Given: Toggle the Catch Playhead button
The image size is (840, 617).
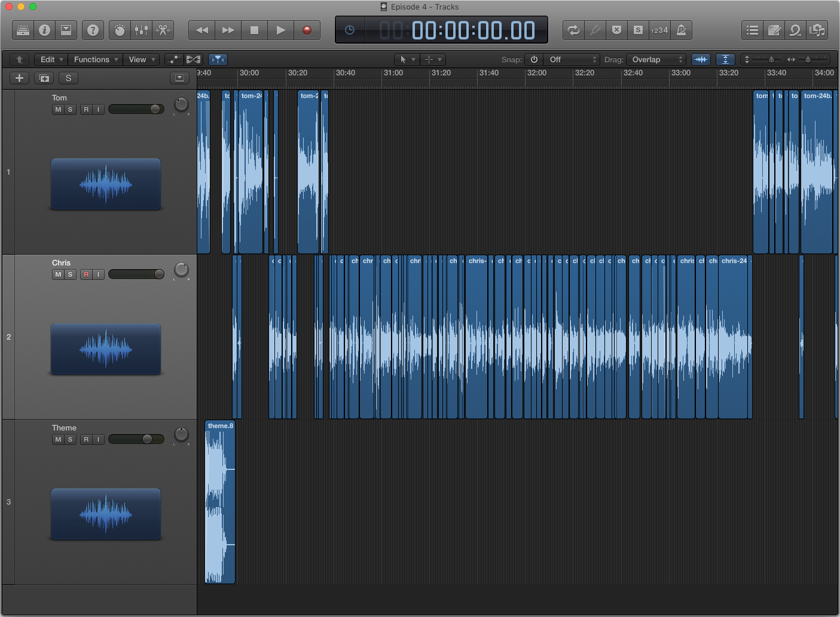Looking at the screenshot, I should point(218,59).
